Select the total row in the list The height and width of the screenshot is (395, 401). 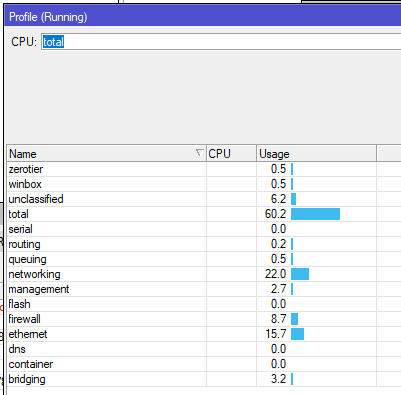point(204,214)
